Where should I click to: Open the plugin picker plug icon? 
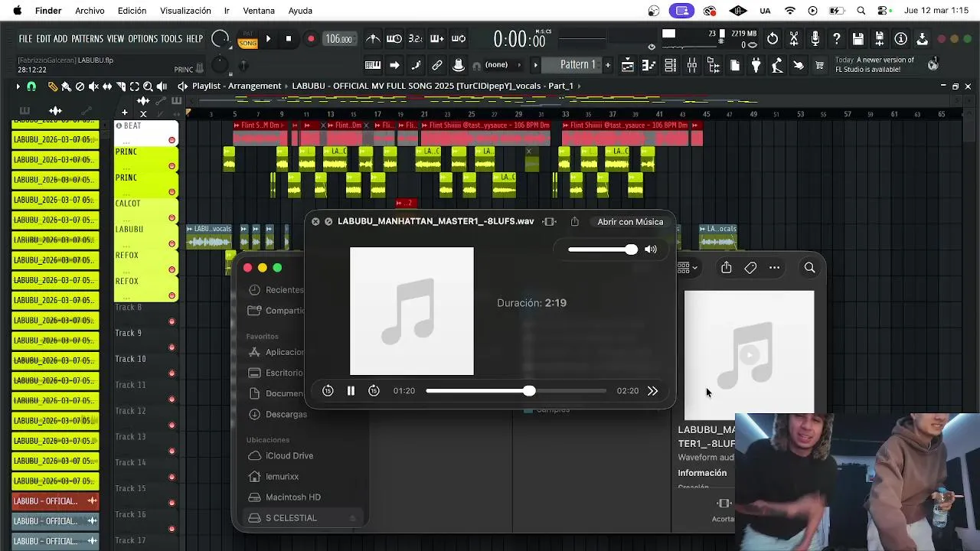tap(756, 65)
